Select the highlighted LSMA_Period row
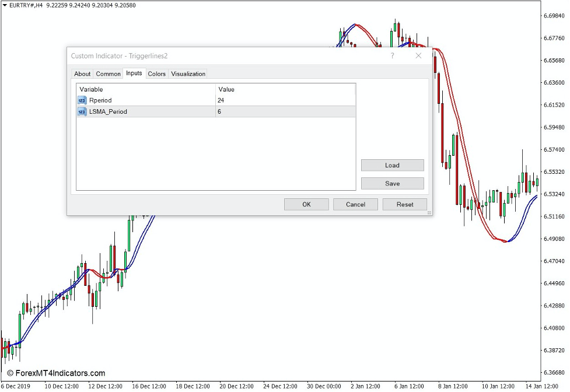The height and width of the screenshot is (392, 570). point(146,111)
